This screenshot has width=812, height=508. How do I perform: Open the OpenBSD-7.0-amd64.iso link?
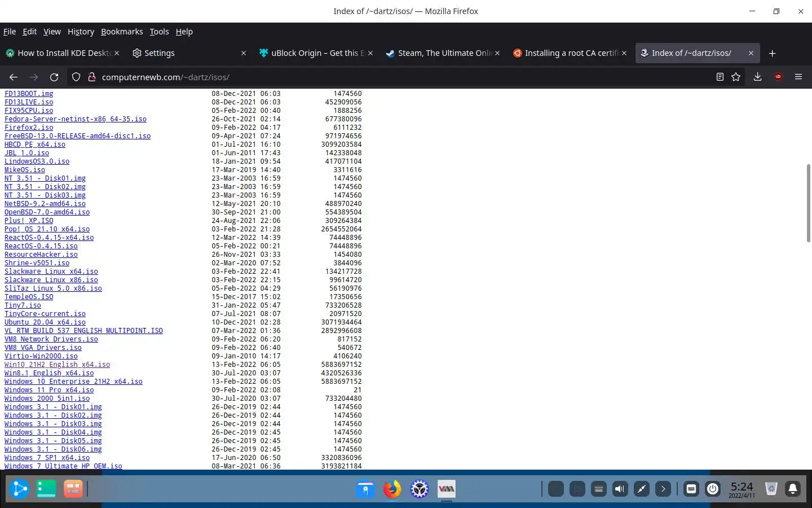click(x=47, y=212)
